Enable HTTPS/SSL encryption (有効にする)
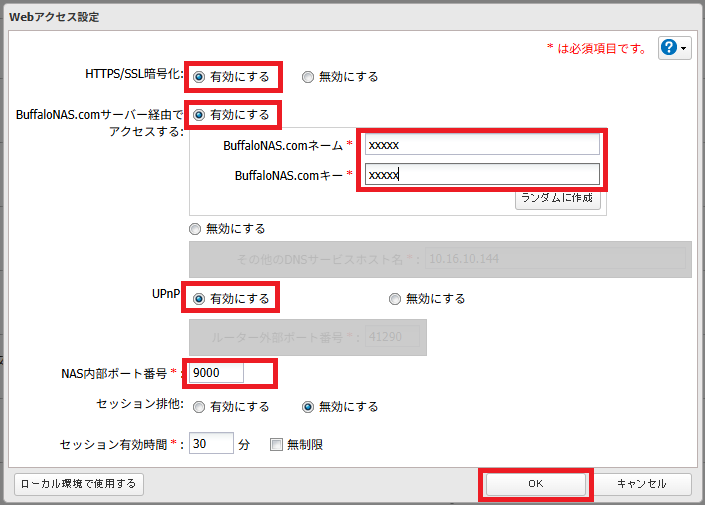 point(199,77)
